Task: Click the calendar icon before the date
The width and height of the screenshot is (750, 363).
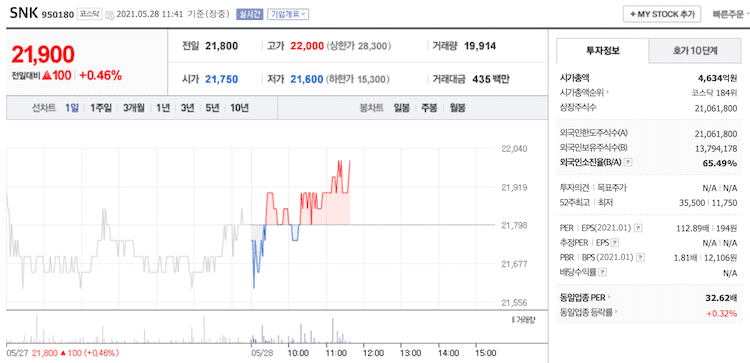Action: pyautogui.click(x=109, y=15)
